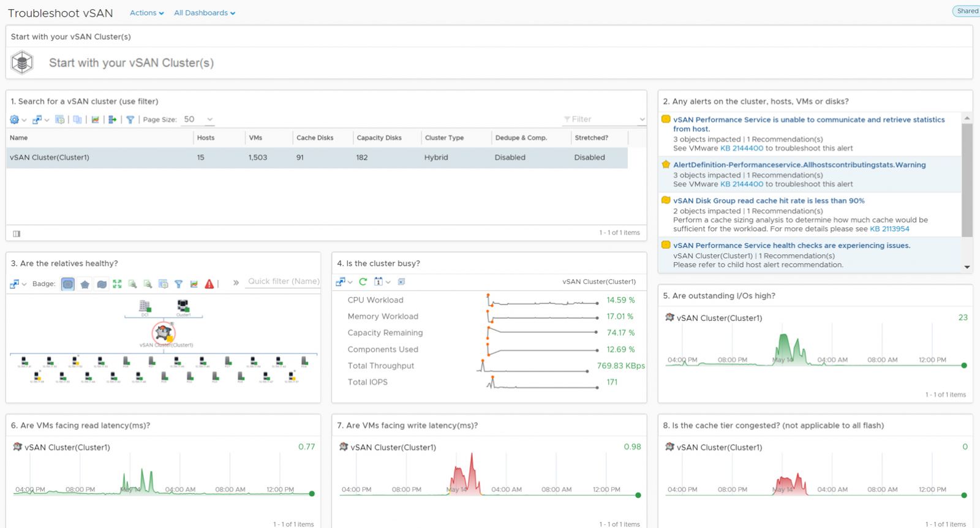Click the Total IOPS metric label
The width and height of the screenshot is (980, 528).
tap(367, 382)
